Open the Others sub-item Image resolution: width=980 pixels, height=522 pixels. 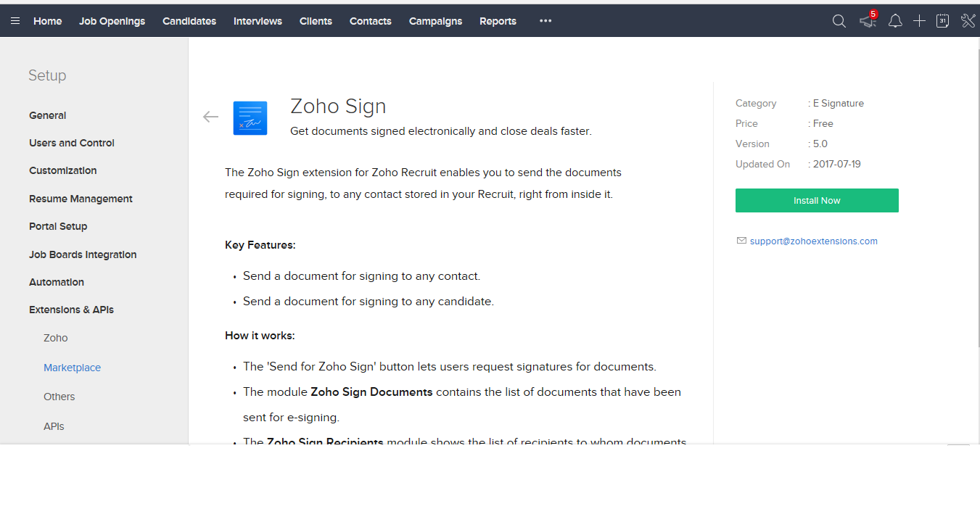[x=59, y=397]
